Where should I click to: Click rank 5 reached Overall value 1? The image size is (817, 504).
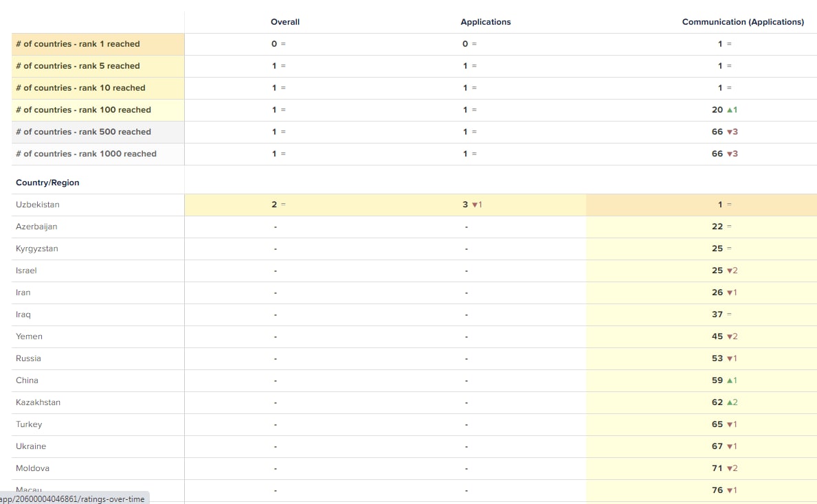pyautogui.click(x=274, y=66)
